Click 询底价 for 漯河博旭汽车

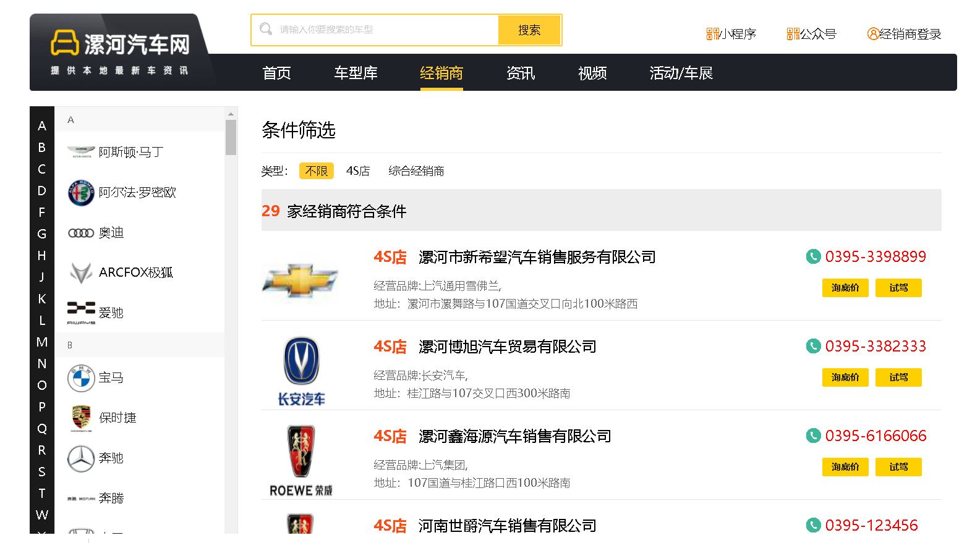845,377
